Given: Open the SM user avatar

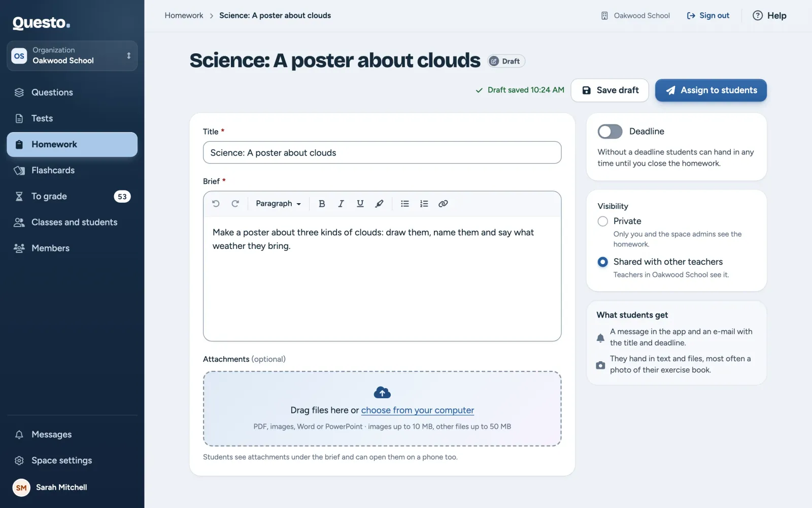Looking at the screenshot, I should (21, 488).
